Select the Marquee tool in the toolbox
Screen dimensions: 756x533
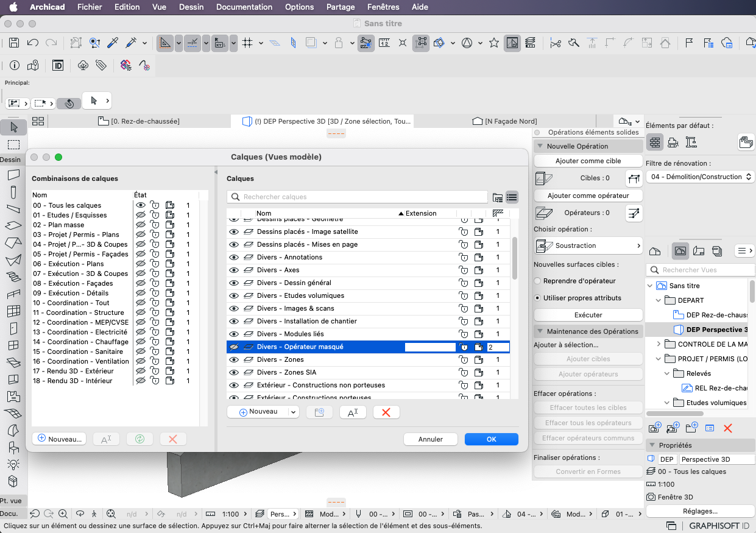pyautogui.click(x=13, y=145)
